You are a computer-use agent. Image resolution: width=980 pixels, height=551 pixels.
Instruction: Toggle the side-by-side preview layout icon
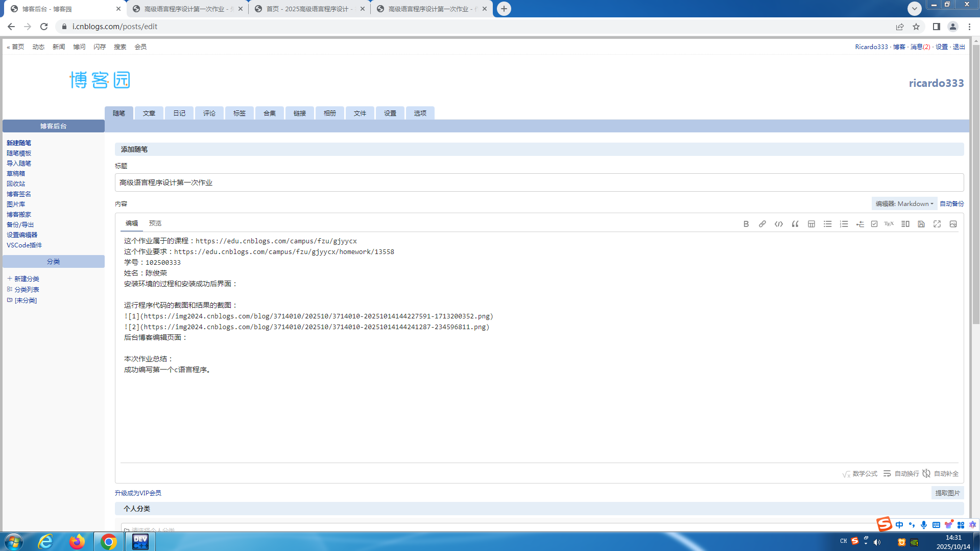[905, 224]
